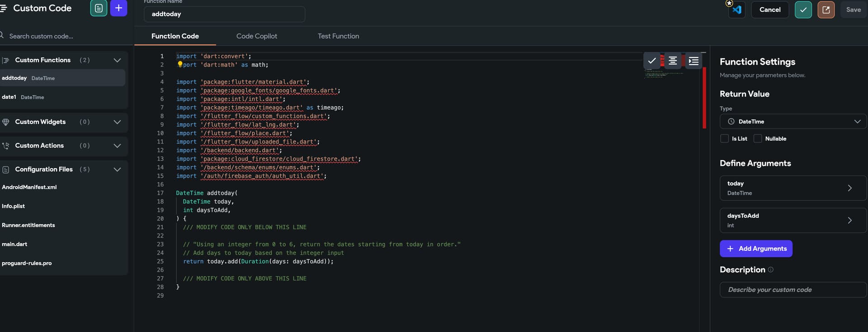Screen dimensions: 868x332
Task: Collapse the Configuration Files section
Action: (x=117, y=170)
